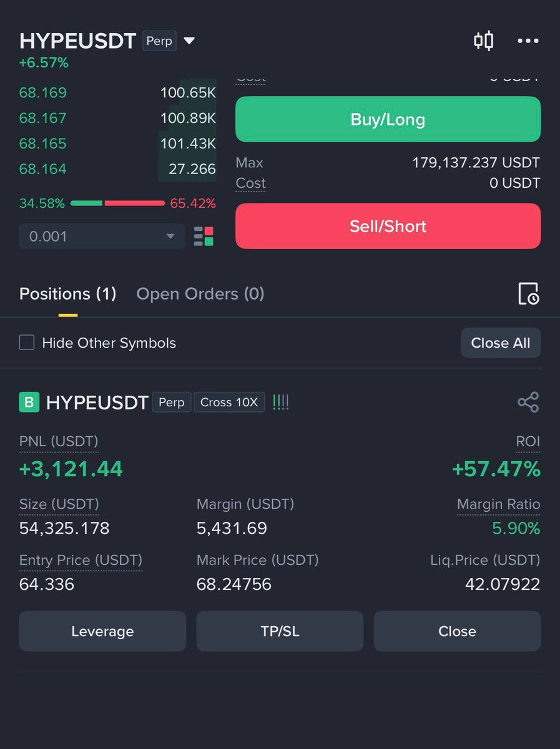560x749 pixels.
Task: Tap the green B buy-side badge
Action: click(29, 403)
